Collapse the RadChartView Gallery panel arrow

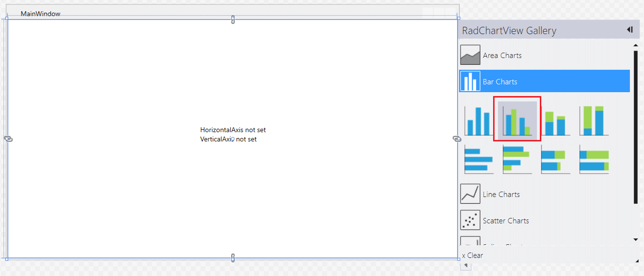(630, 30)
